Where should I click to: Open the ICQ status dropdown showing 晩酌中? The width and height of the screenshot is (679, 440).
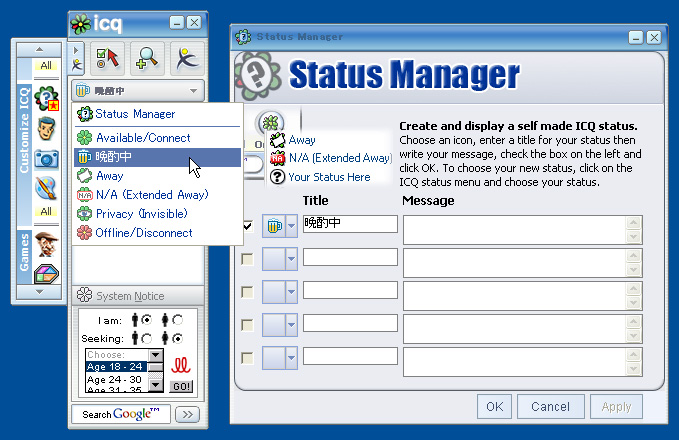point(138,91)
